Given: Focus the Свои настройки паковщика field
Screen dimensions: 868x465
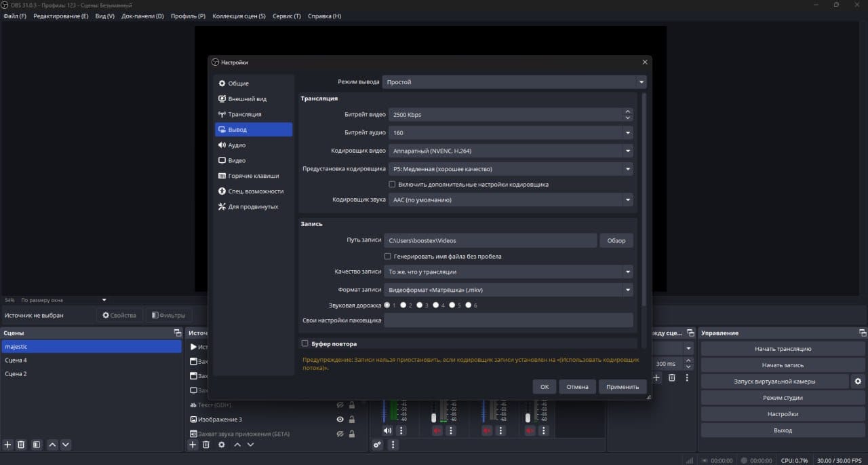Looking at the screenshot, I should 509,320.
